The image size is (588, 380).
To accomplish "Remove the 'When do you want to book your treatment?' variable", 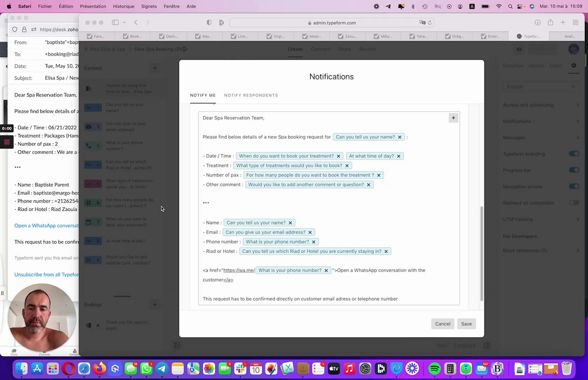I will pyautogui.click(x=339, y=156).
